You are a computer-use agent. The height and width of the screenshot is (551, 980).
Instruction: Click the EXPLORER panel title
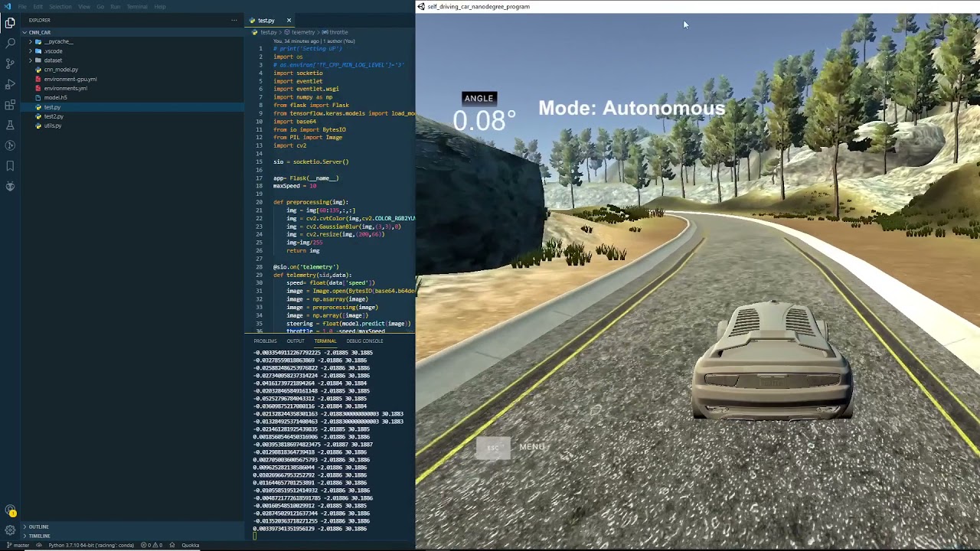pos(40,20)
